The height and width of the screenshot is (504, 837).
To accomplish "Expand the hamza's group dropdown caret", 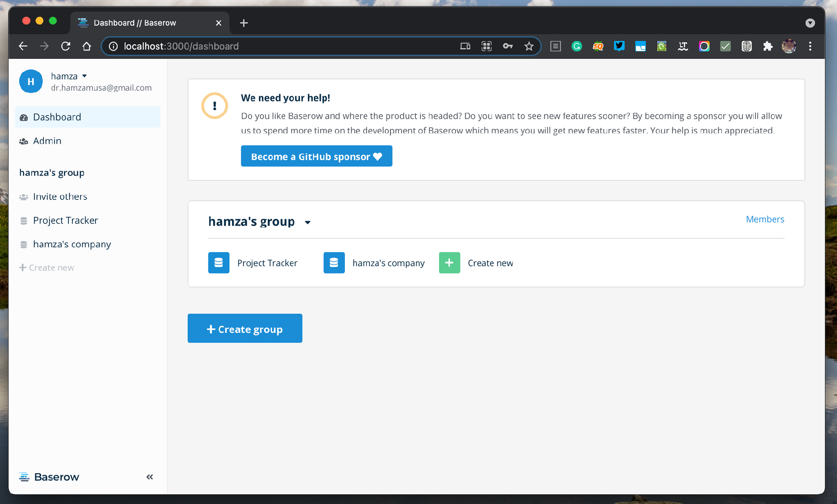I will [x=307, y=222].
